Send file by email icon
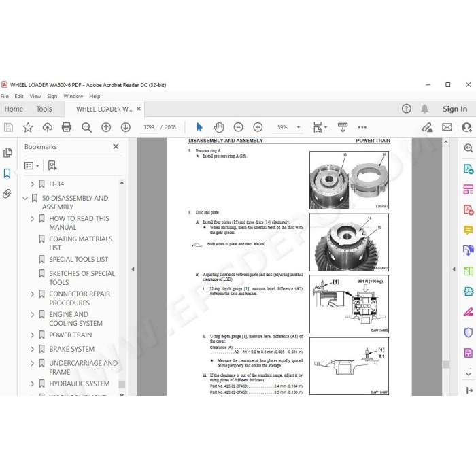This screenshot has width=476, height=476. [x=447, y=127]
